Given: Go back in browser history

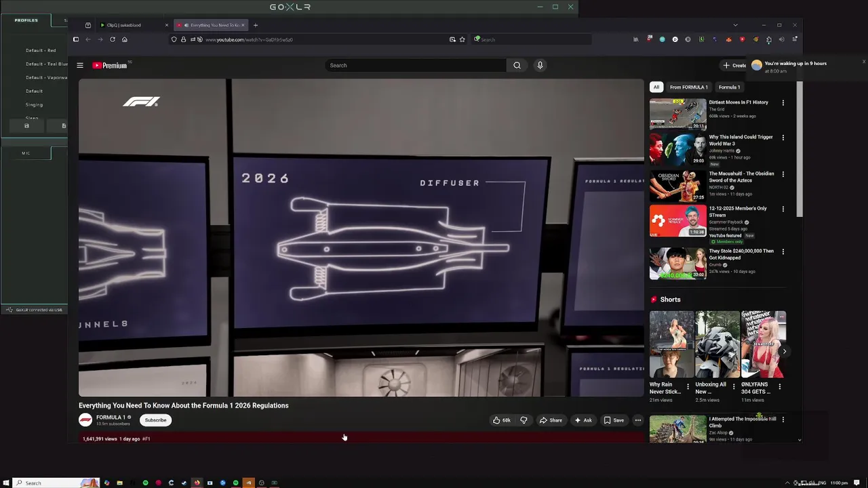Looking at the screenshot, I should point(88,39).
